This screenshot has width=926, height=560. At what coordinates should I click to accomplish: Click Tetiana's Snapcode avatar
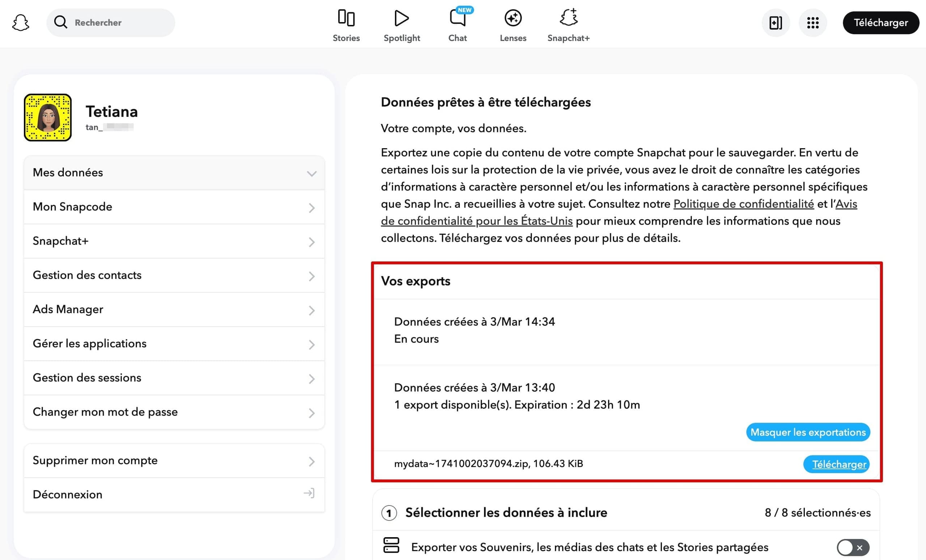tap(48, 117)
